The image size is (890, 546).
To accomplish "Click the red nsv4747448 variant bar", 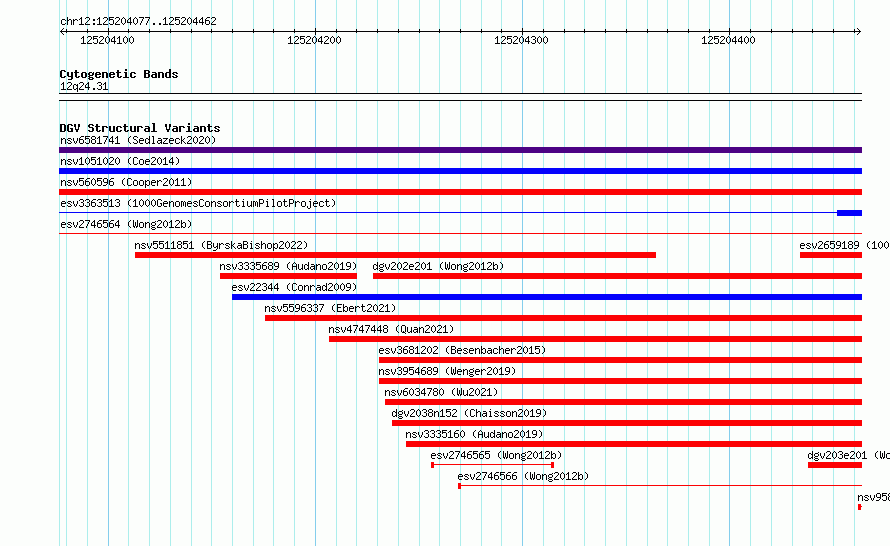I will (x=595, y=339).
